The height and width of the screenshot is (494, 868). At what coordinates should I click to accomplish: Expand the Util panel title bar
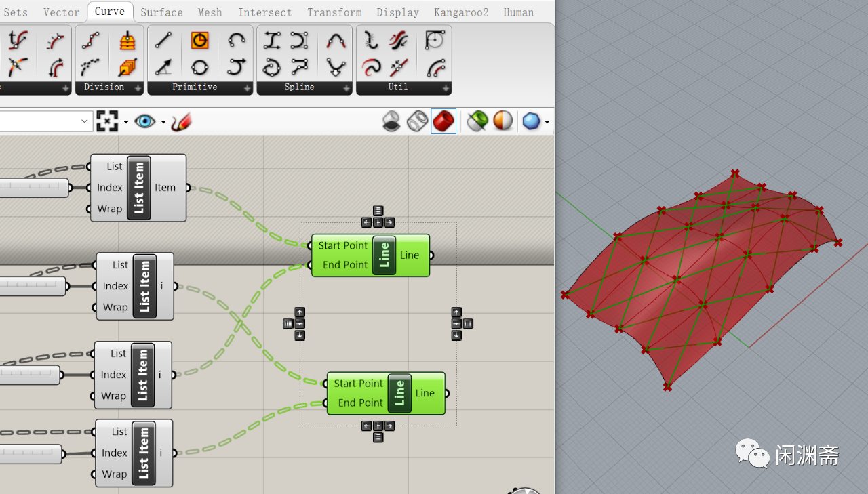(403, 87)
